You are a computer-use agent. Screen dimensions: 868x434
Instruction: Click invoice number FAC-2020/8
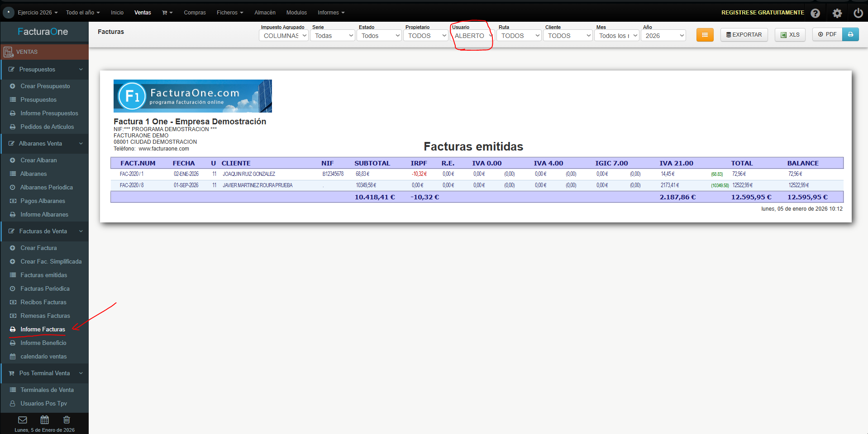point(132,185)
